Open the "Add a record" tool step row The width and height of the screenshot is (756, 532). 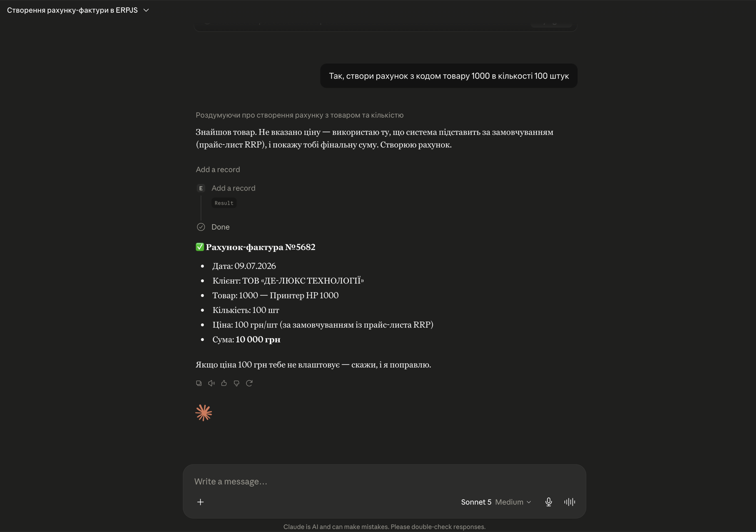tap(233, 188)
